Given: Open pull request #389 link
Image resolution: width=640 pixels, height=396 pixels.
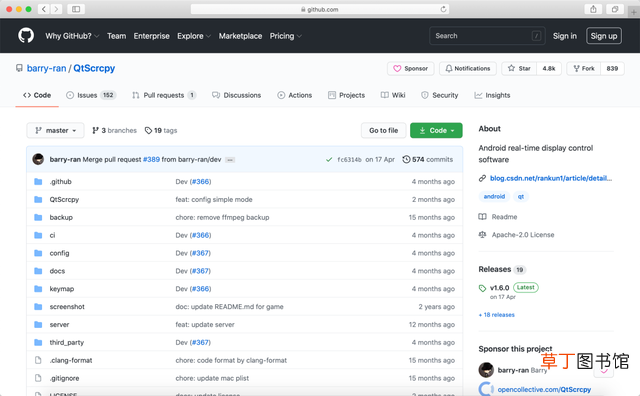Looking at the screenshot, I should [151, 159].
